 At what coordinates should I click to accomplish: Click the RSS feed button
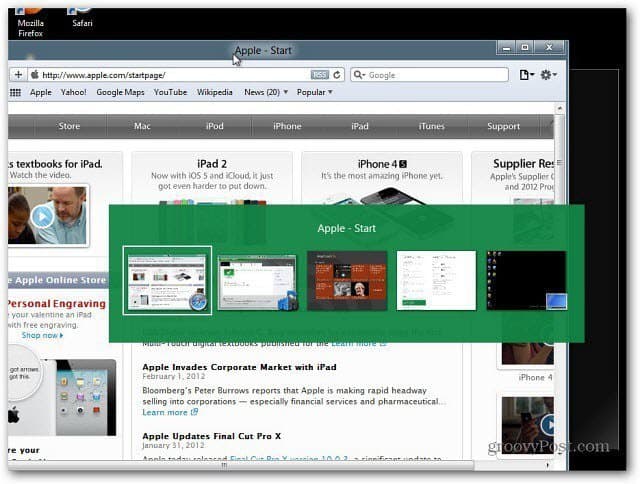(x=319, y=75)
